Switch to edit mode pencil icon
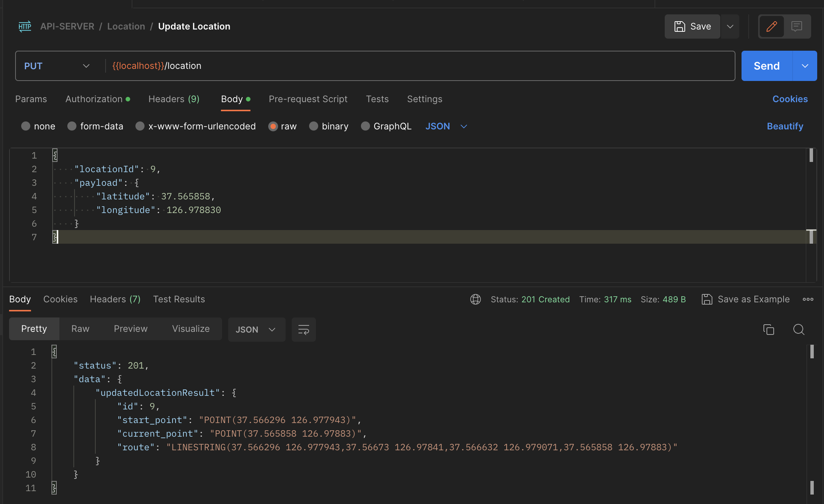The width and height of the screenshot is (824, 504). (x=771, y=26)
